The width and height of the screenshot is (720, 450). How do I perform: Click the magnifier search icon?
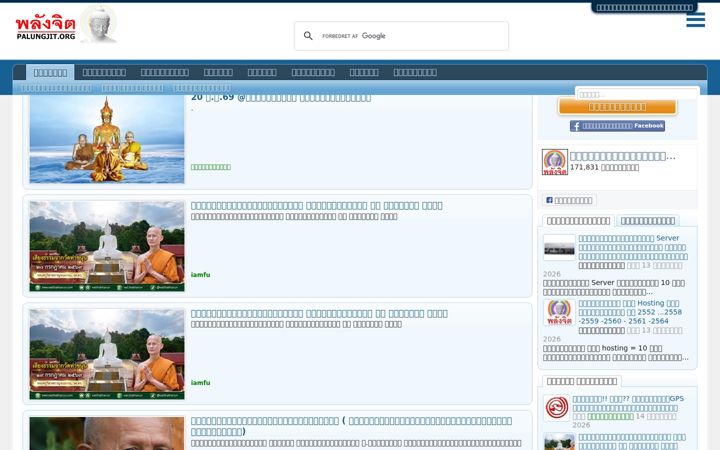308,36
